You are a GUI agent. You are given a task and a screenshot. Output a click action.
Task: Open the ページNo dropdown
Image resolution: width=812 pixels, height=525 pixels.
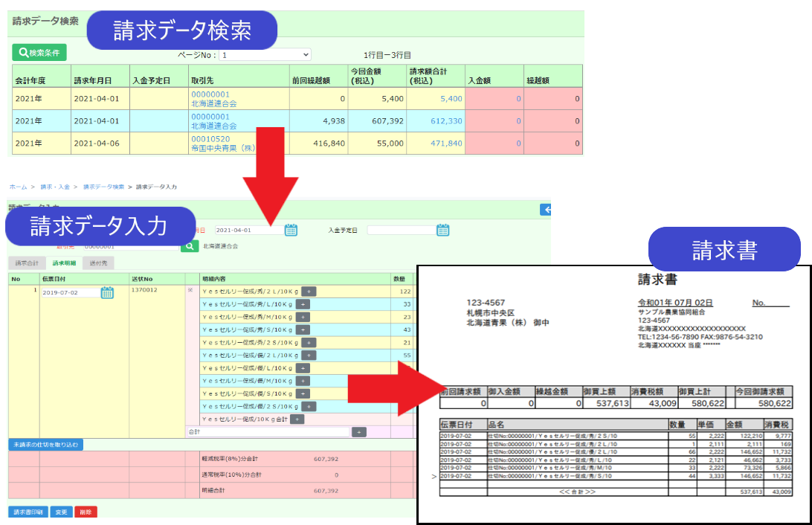[x=265, y=55]
